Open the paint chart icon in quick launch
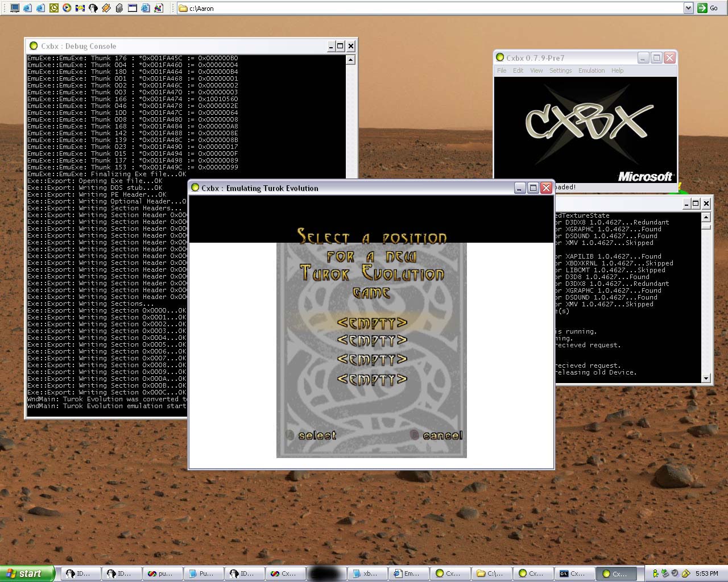 point(159,8)
